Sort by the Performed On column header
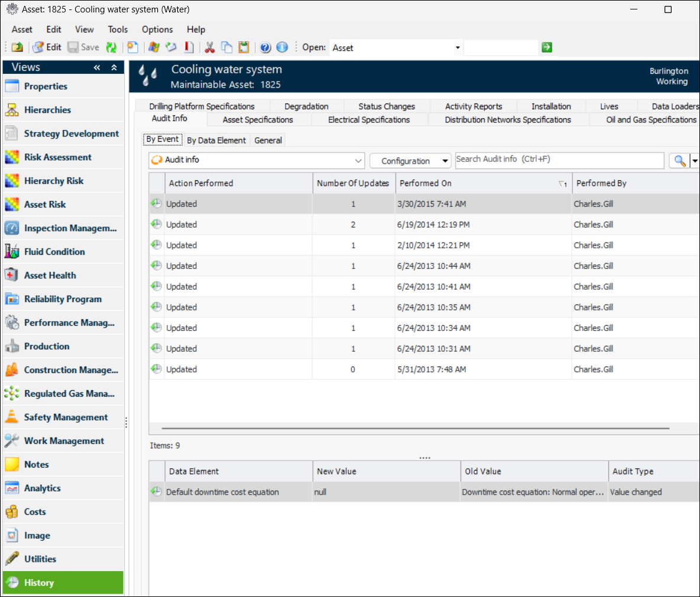 click(426, 183)
